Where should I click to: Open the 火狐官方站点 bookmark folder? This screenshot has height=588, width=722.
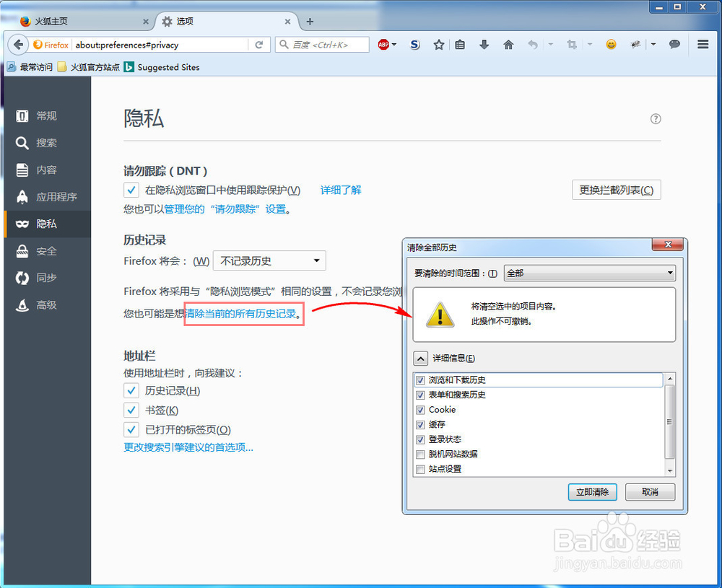pos(89,67)
